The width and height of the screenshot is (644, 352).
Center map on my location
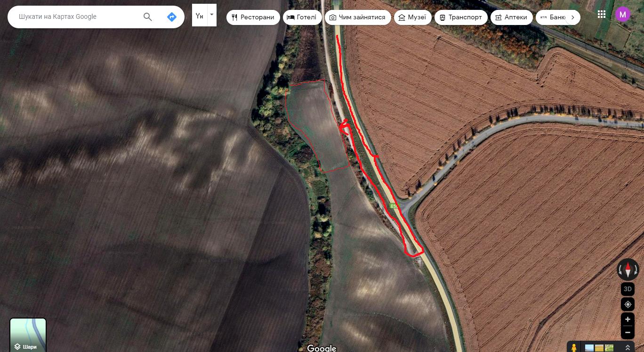pyautogui.click(x=628, y=304)
